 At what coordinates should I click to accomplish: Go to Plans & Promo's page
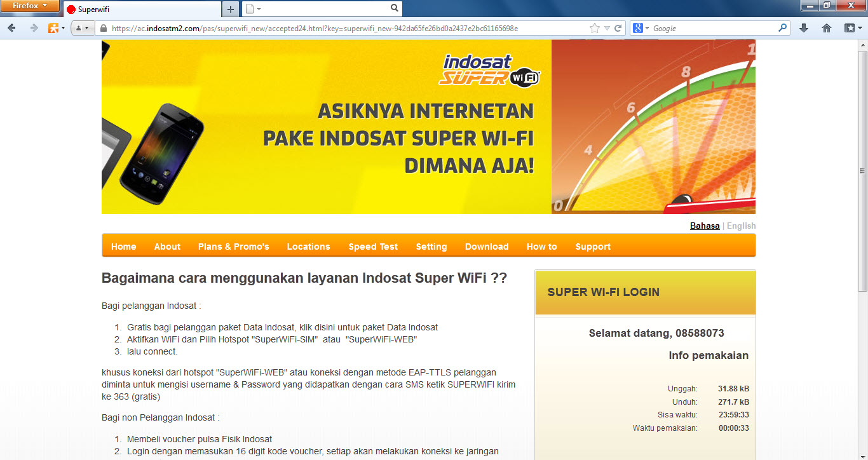click(x=234, y=247)
